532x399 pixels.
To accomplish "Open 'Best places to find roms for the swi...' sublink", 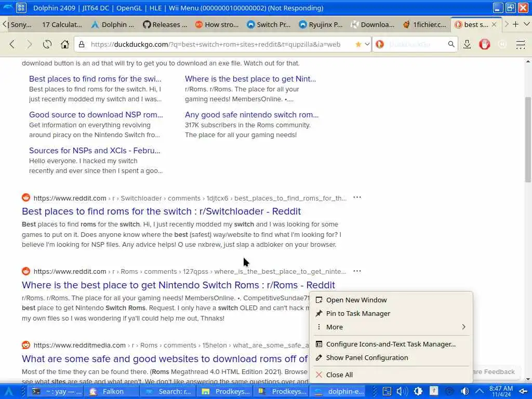I will [x=95, y=79].
